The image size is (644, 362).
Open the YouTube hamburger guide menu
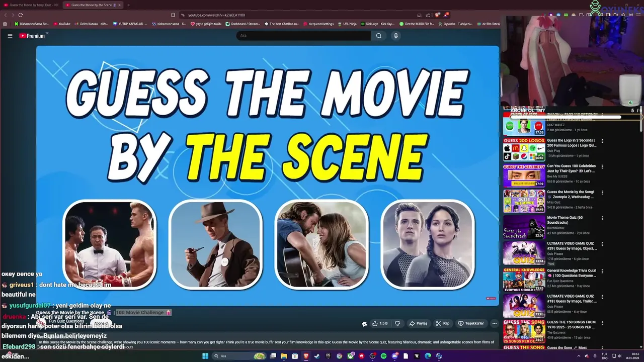(x=10, y=36)
